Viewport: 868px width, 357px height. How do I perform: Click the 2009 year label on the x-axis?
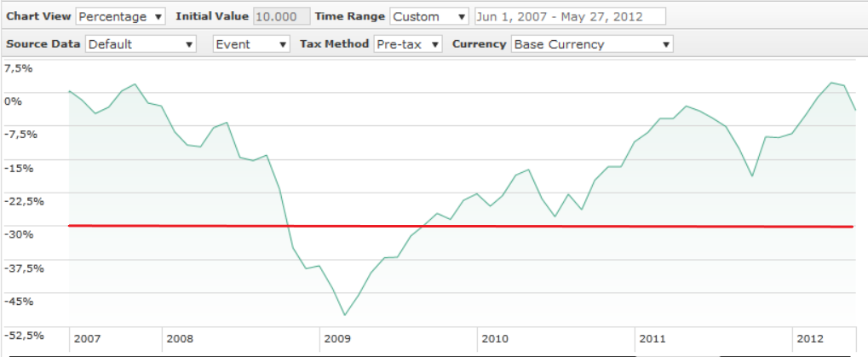point(337,339)
